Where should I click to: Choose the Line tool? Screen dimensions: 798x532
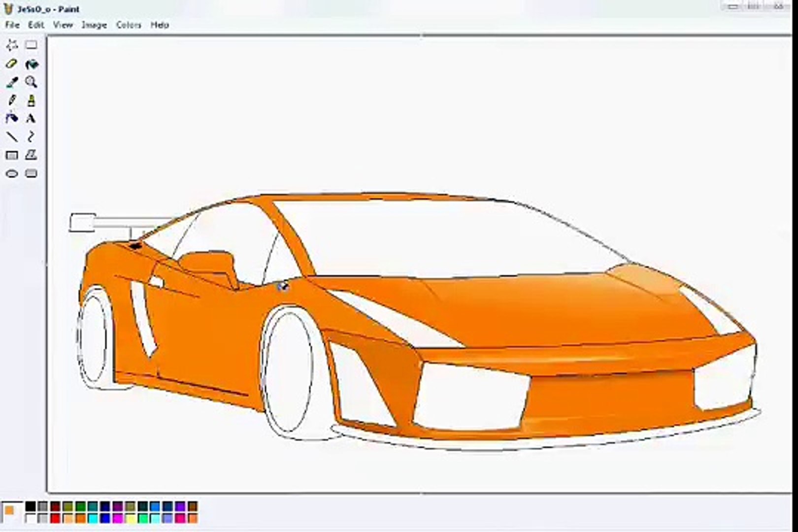[12, 136]
